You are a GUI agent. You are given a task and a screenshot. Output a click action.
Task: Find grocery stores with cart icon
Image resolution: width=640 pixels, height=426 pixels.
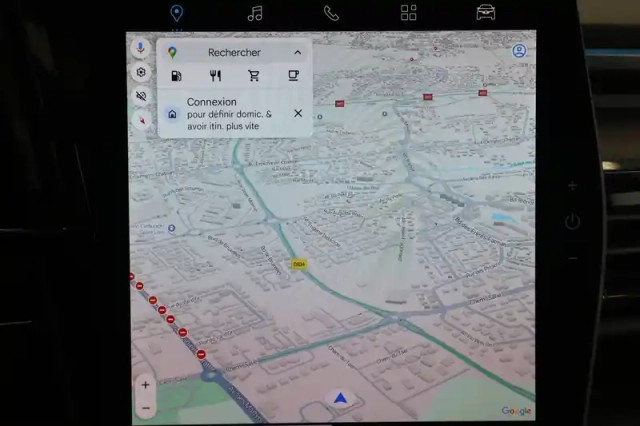[x=254, y=75]
